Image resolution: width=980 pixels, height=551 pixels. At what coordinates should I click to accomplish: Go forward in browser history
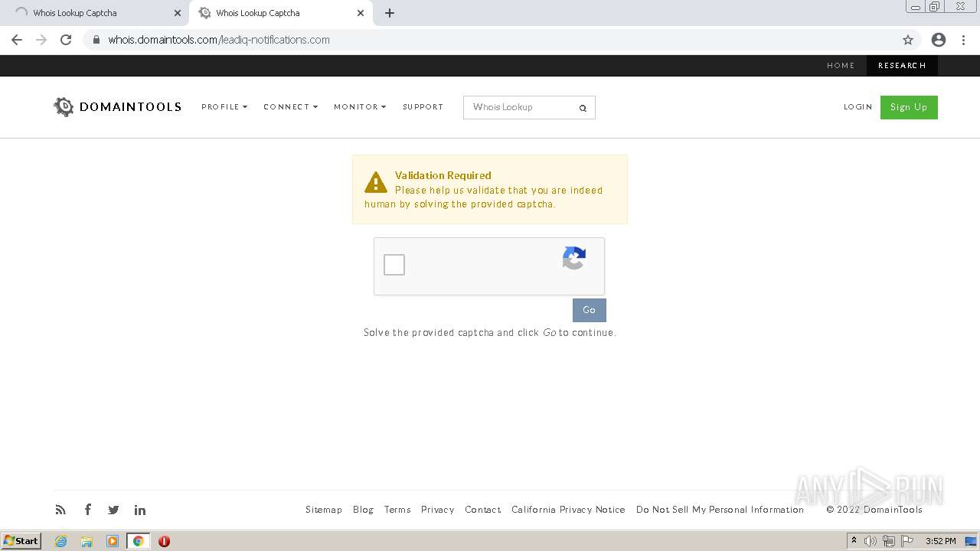41,40
